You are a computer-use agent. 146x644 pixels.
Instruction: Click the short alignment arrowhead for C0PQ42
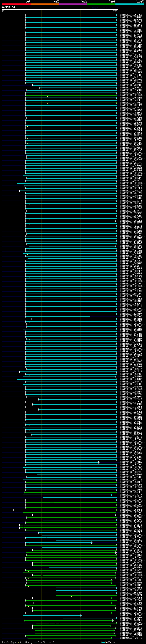[89, 316]
